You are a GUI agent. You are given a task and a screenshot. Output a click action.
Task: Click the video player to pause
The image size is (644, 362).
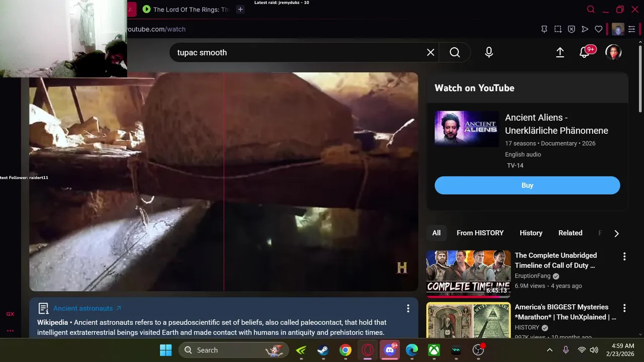coord(223,182)
